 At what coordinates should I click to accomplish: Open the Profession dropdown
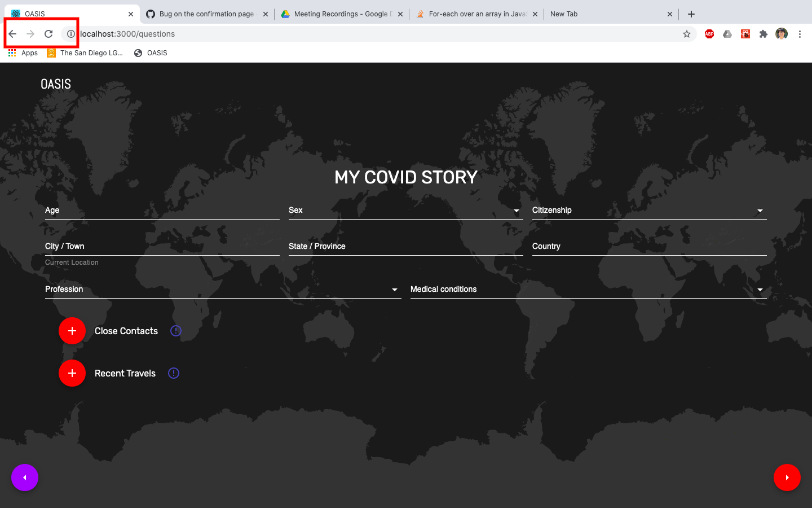[394, 289]
